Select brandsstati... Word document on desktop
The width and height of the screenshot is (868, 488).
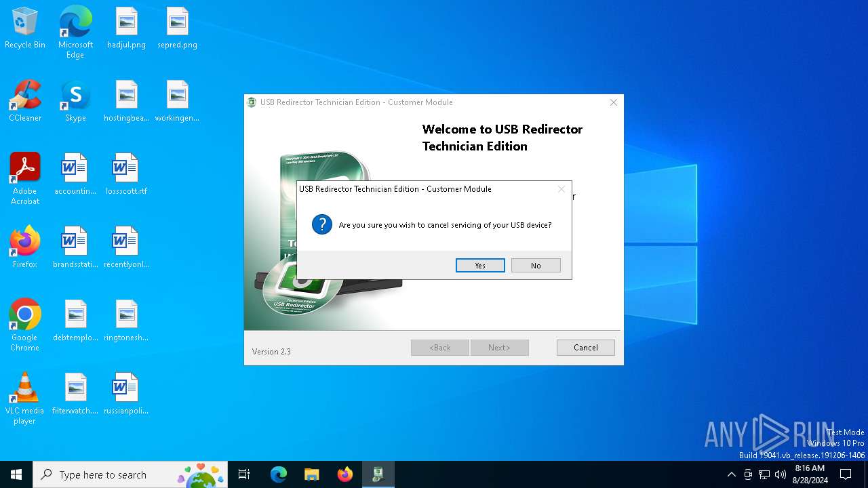pos(75,248)
